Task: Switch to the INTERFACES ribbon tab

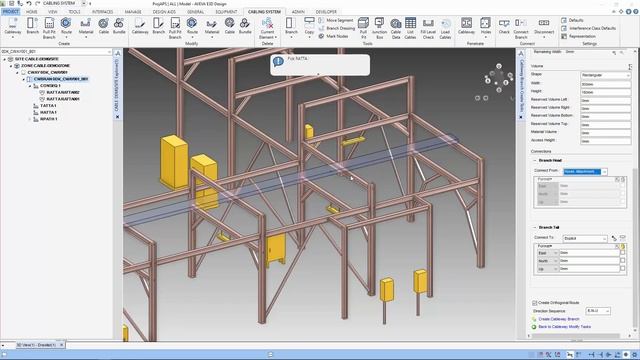Action: click(x=102, y=12)
